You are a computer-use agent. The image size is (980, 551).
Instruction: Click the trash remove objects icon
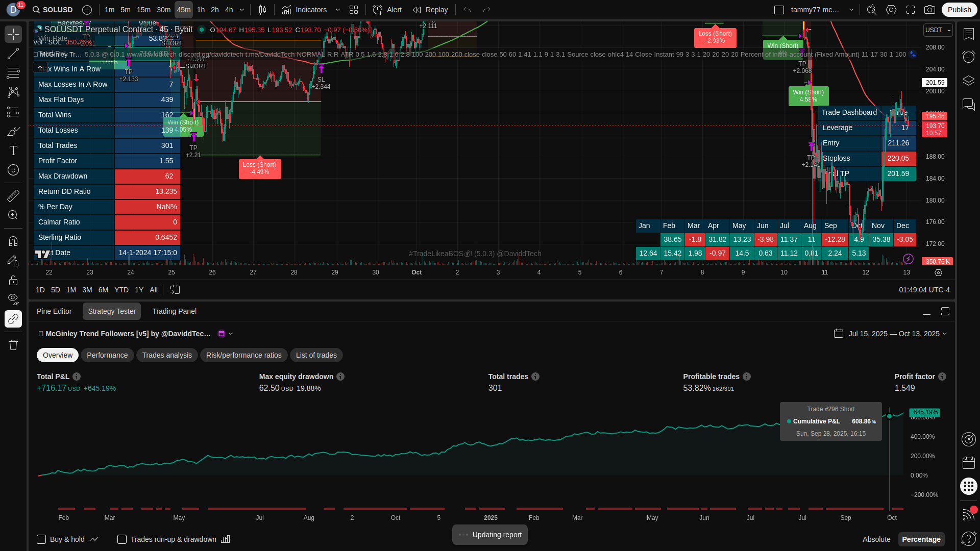13,345
